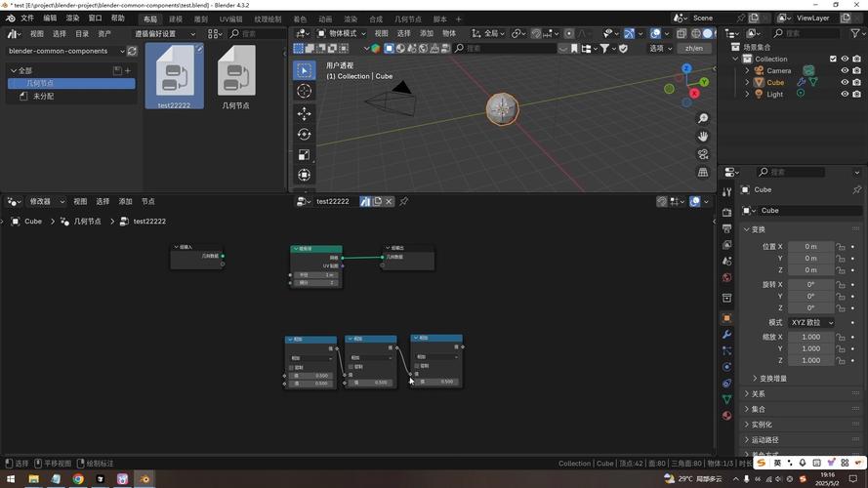The height and width of the screenshot is (488, 868).
Task: Open the Object Constraints properties tab
Action: [726, 383]
